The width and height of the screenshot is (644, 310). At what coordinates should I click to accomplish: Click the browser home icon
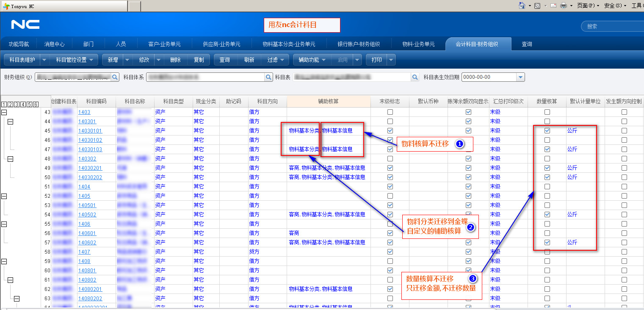point(522,6)
